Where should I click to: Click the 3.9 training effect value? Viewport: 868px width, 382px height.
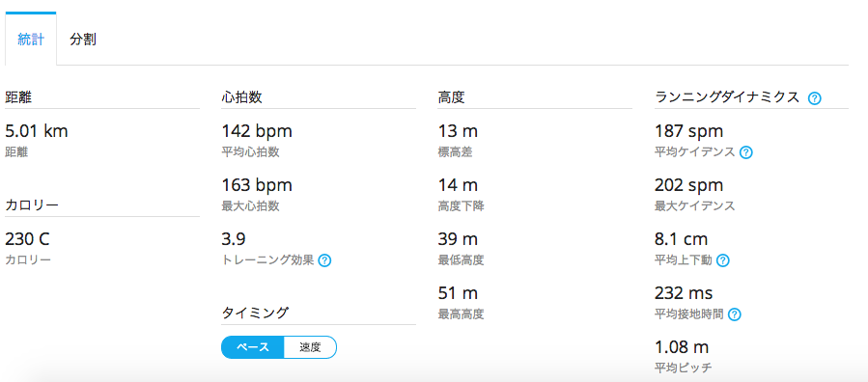(x=234, y=239)
